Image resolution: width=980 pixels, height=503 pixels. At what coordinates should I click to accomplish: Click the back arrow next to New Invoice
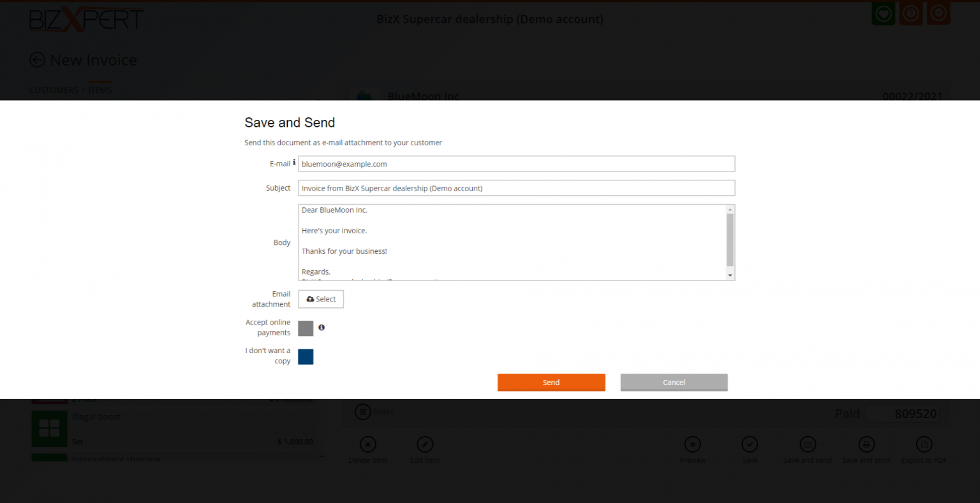pos(38,60)
